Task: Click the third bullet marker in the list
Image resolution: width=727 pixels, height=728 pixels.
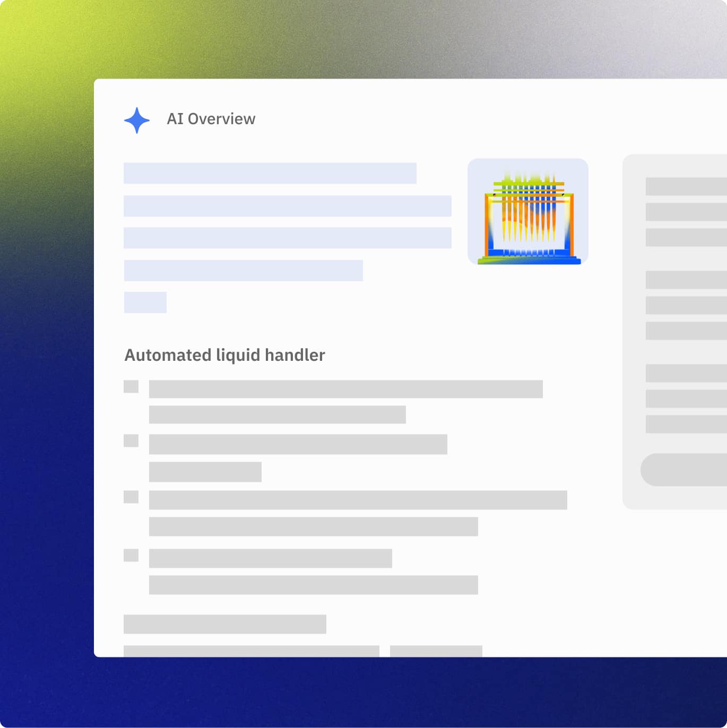Action: 131,497
